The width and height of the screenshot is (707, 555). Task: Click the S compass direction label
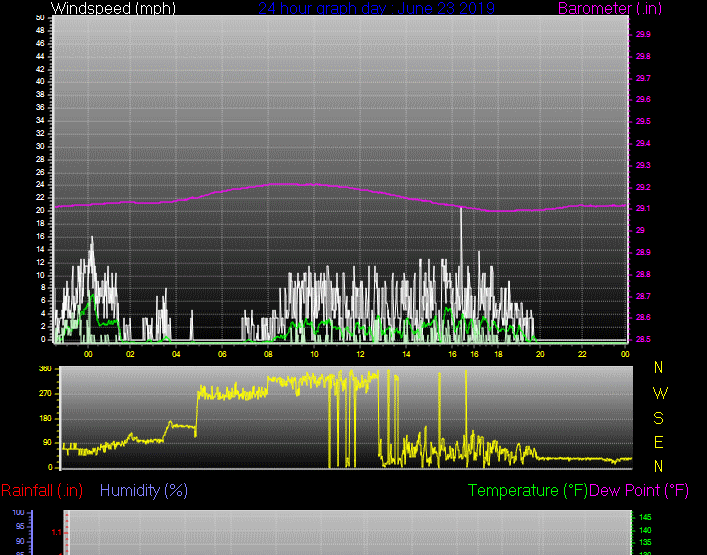tap(658, 418)
